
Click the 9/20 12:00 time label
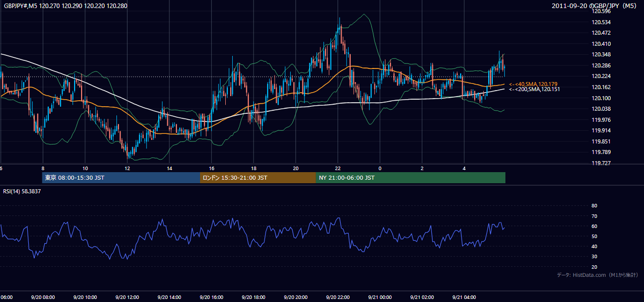coord(127,297)
